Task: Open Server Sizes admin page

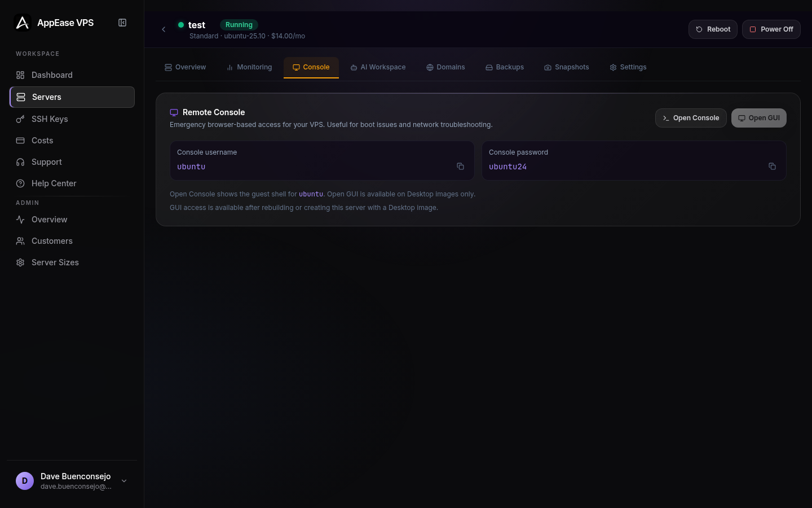Action: pyautogui.click(x=72, y=262)
